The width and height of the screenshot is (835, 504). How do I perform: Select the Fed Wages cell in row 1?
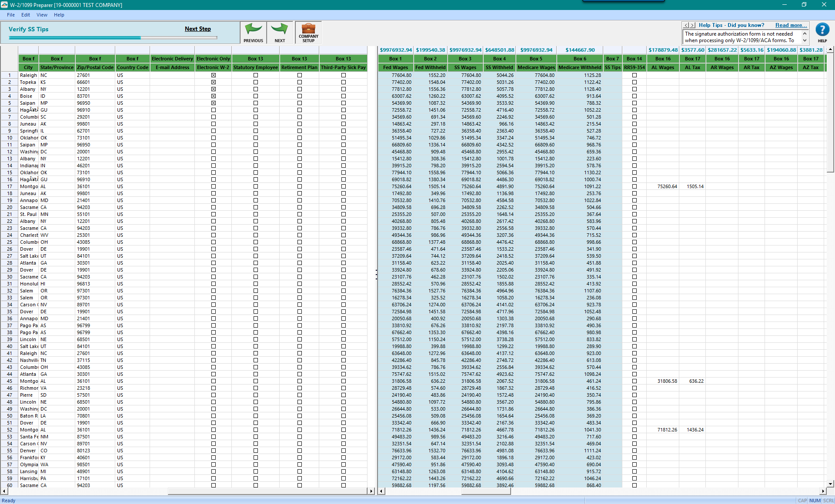396,75
